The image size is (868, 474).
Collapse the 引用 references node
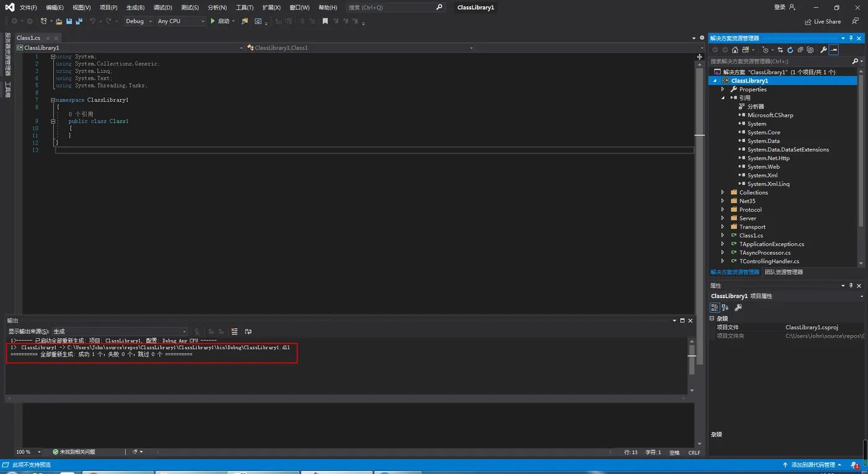722,98
